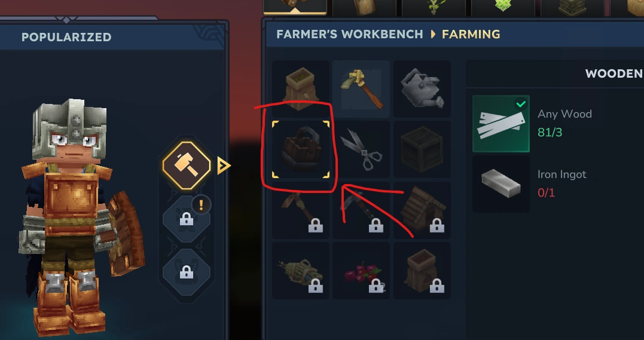This screenshot has width=644, height=340.
Task: Choose the watering can recipe
Action: 422,88
